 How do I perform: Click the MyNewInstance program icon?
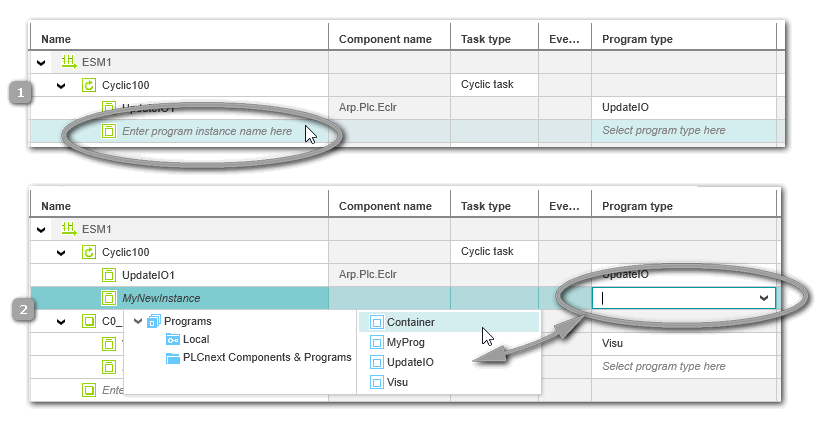point(109,297)
